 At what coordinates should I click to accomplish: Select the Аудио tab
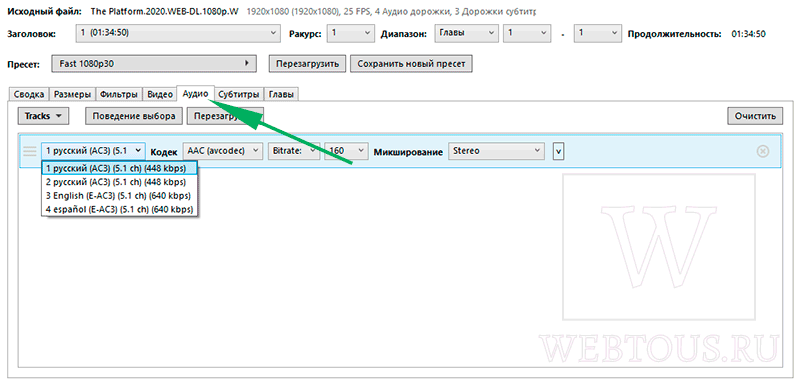tap(195, 93)
